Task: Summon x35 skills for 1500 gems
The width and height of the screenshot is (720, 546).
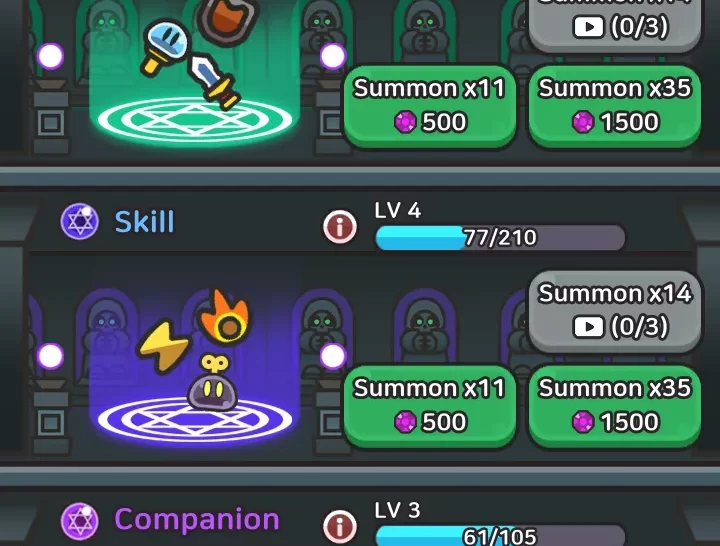Action: point(615,406)
